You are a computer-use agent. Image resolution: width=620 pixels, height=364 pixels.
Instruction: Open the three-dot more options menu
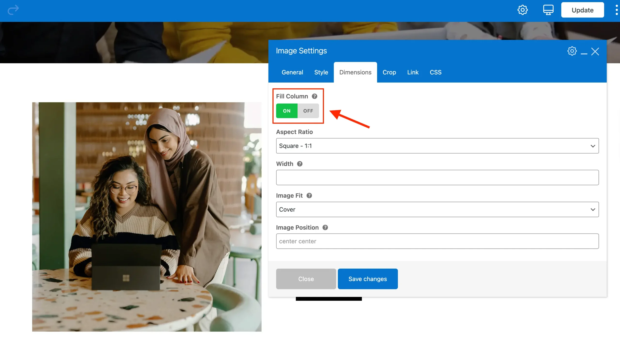point(617,10)
